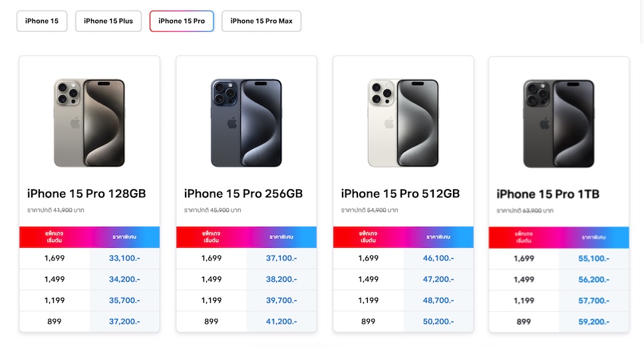Click the white titanium iPhone 15 Pro 512GB image

coord(403,123)
